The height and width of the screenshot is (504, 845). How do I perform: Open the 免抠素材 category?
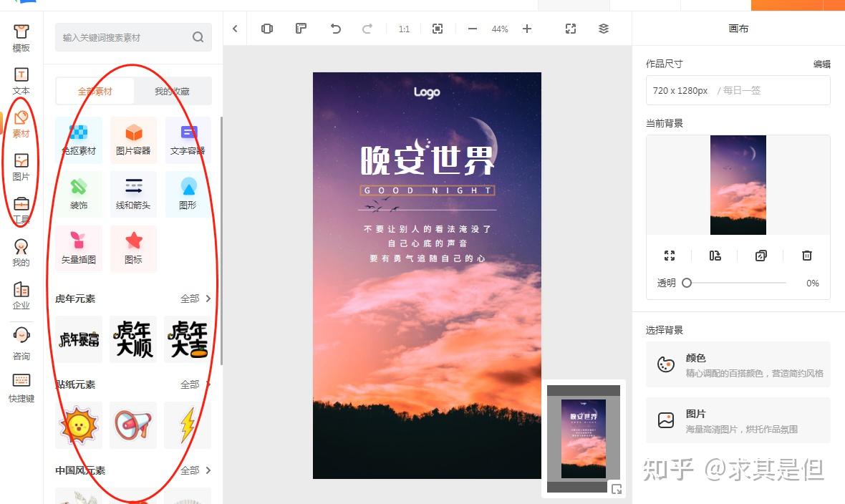79,140
